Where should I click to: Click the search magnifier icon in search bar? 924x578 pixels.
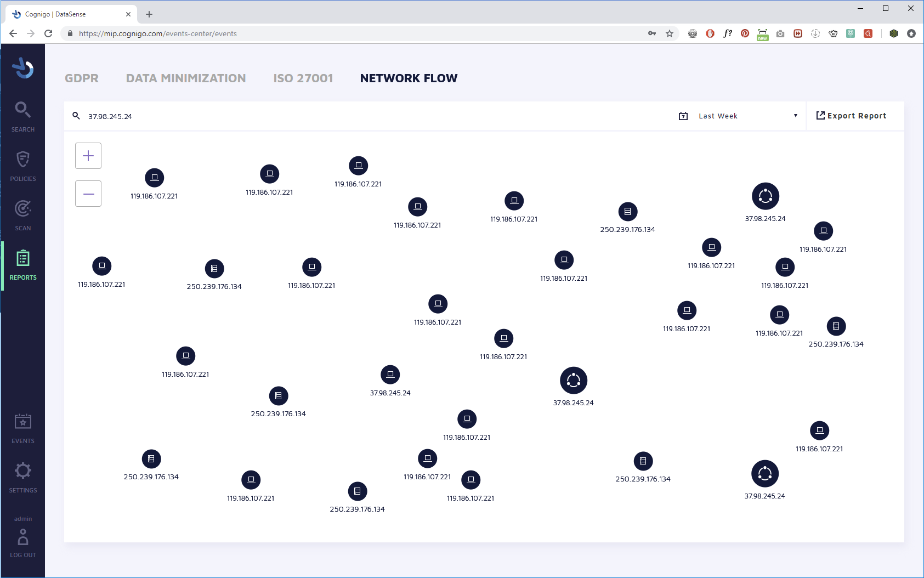click(x=76, y=116)
